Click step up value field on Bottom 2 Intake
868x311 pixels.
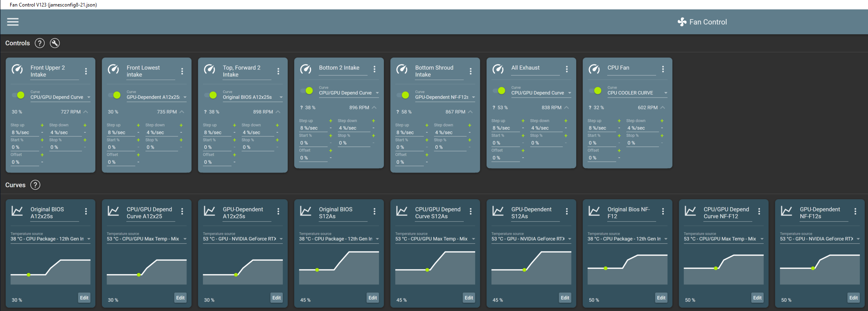point(313,128)
